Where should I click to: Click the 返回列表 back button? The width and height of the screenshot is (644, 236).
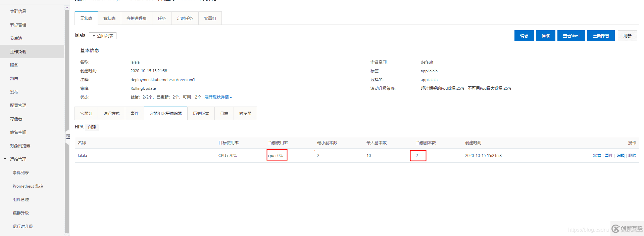point(103,36)
